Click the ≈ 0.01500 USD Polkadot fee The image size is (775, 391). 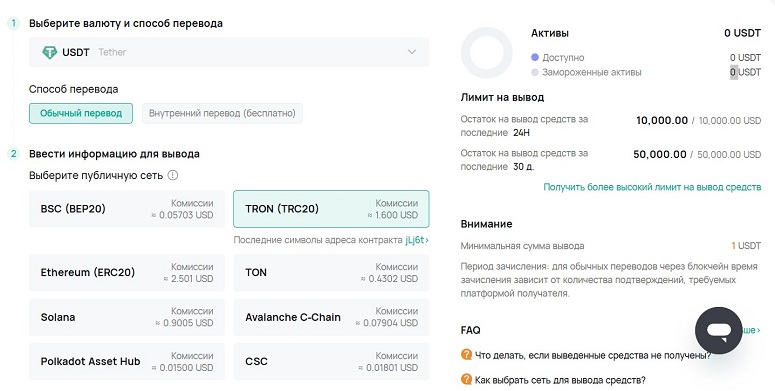(182, 368)
